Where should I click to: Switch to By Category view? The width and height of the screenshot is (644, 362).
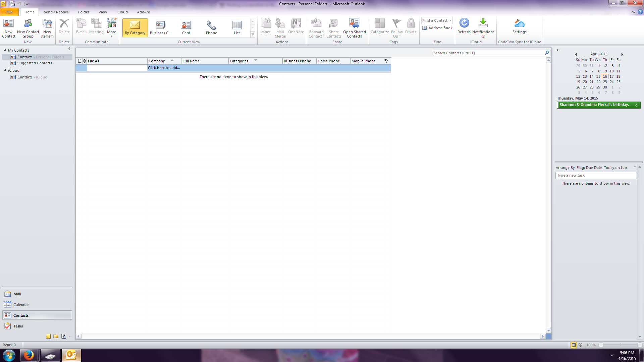click(x=135, y=27)
